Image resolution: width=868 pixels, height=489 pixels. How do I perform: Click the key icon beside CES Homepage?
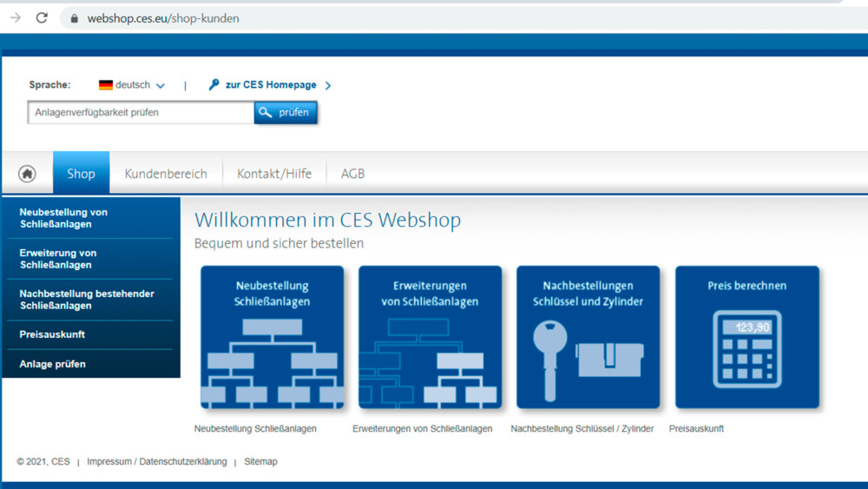214,84
